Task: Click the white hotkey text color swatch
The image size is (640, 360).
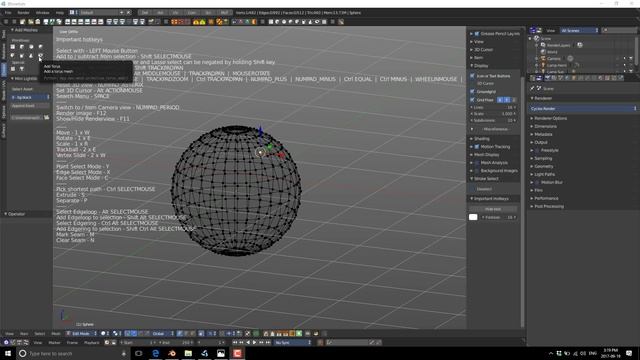Action: (x=473, y=217)
